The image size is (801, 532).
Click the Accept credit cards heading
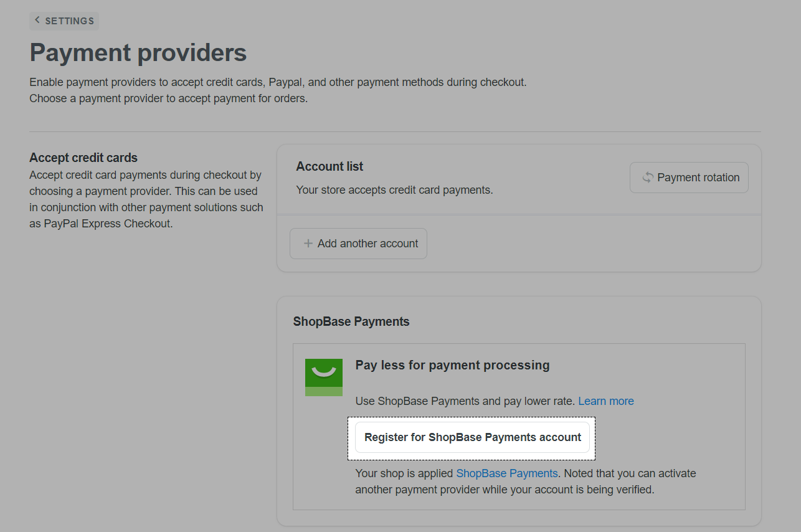pos(83,158)
